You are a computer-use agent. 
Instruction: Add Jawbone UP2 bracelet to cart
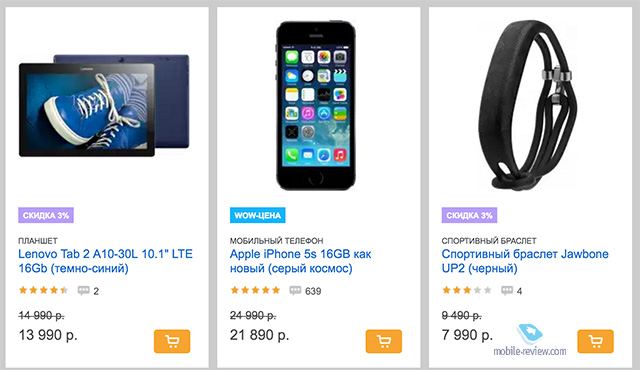pos(596,341)
